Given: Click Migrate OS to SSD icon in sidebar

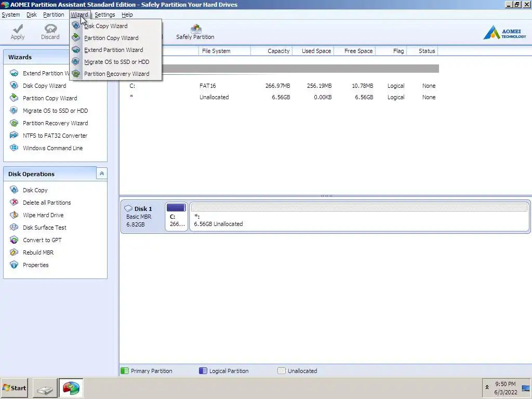Looking at the screenshot, I should [x=14, y=111].
